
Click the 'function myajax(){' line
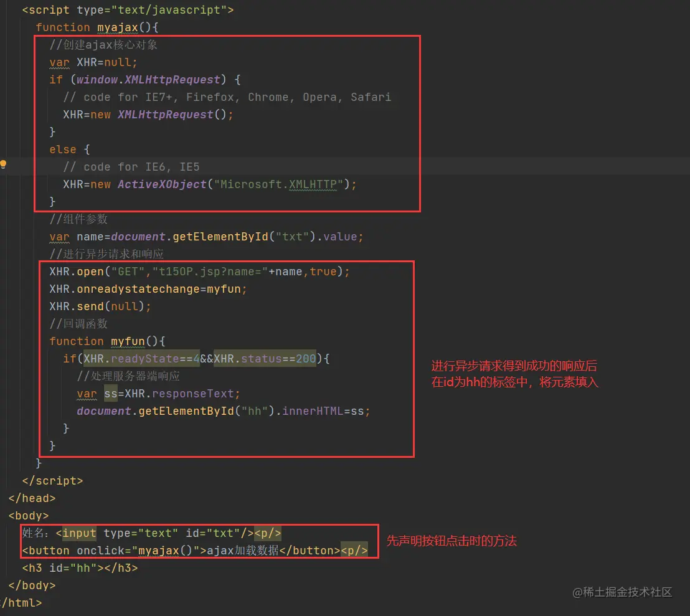click(x=97, y=27)
